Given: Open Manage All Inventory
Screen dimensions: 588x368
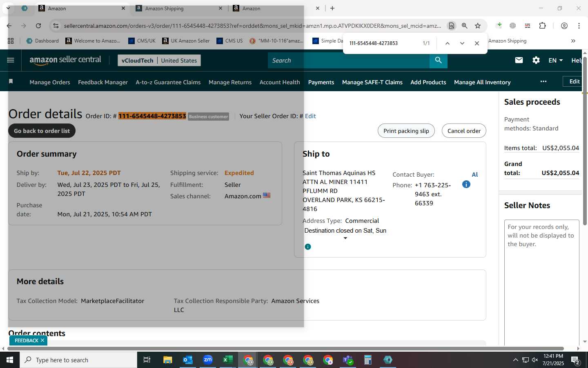Looking at the screenshot, I should (482, 82).
